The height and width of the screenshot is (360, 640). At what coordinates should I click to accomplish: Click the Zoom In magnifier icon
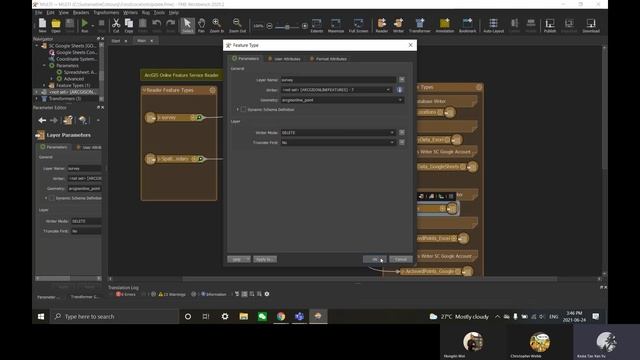click(x=217, y=25)
